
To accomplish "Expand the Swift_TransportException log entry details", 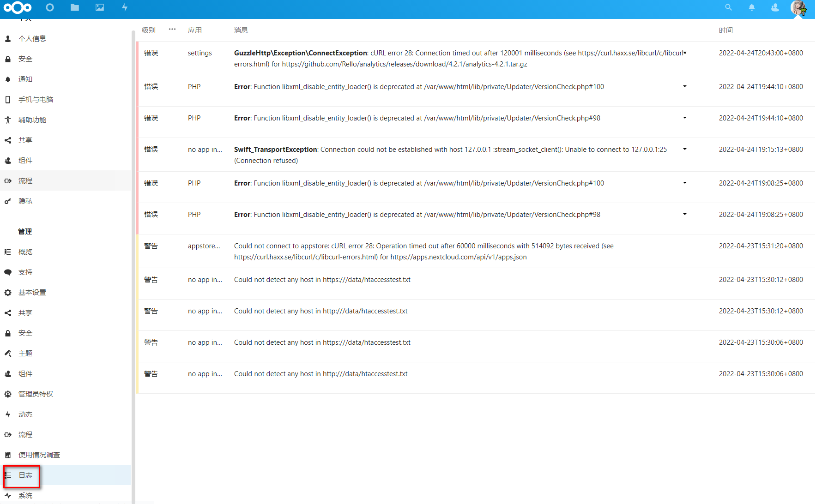I will (685, 149).
